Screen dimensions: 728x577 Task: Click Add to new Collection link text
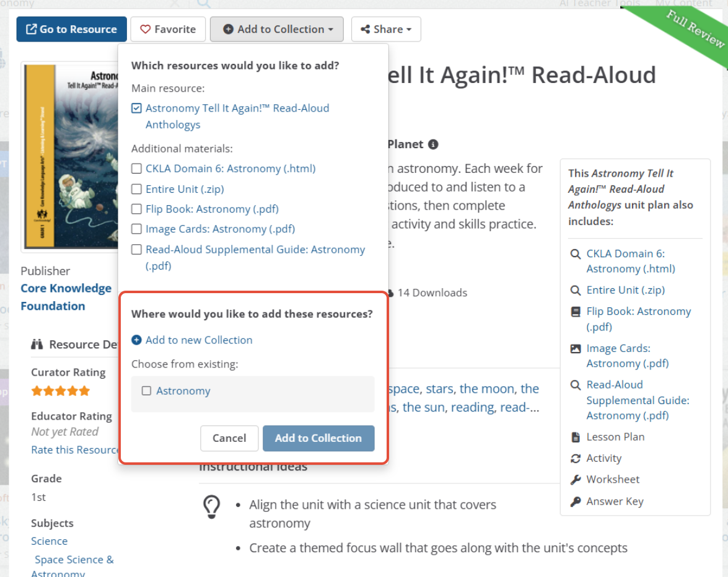199,340
